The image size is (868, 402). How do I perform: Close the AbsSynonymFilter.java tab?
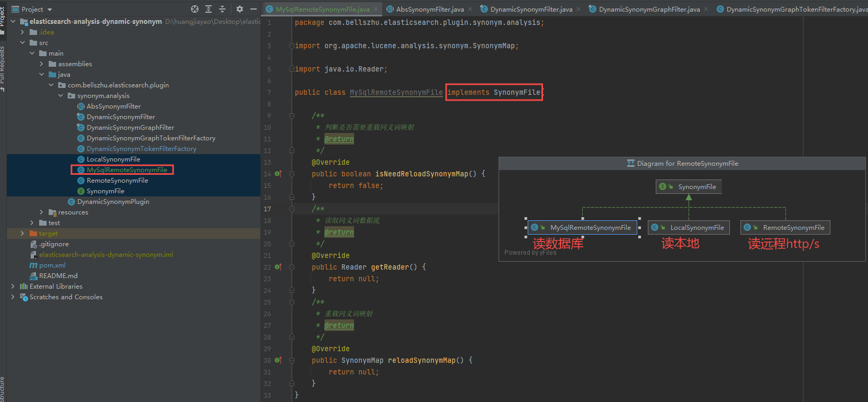[x=470, y=9]
